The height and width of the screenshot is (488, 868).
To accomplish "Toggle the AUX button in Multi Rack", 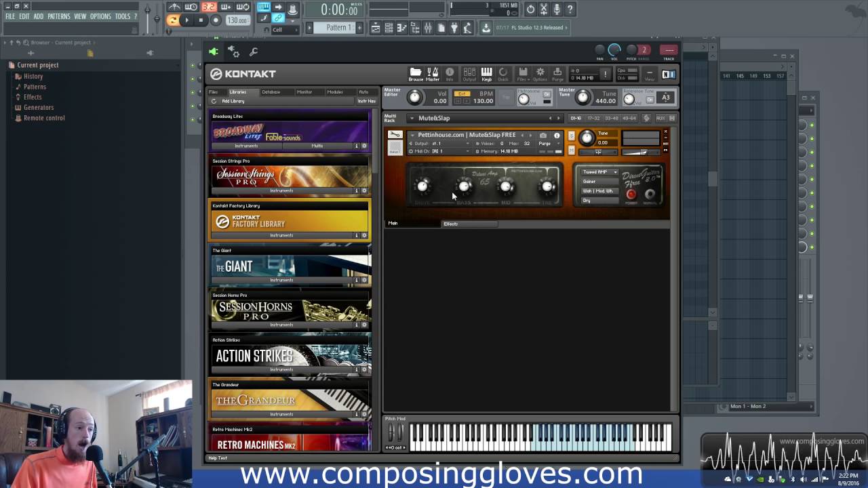I will coord(660,118).
